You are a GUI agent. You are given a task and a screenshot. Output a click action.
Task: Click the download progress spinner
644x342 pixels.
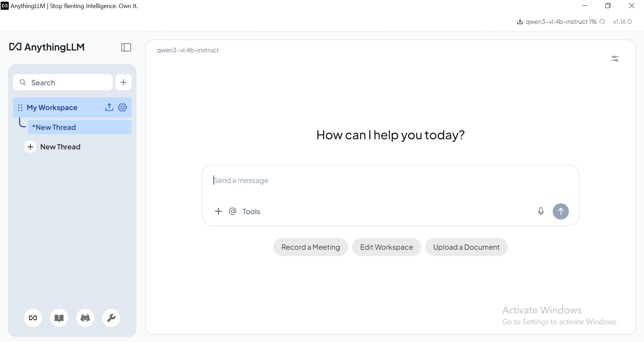tap(602, 22)
